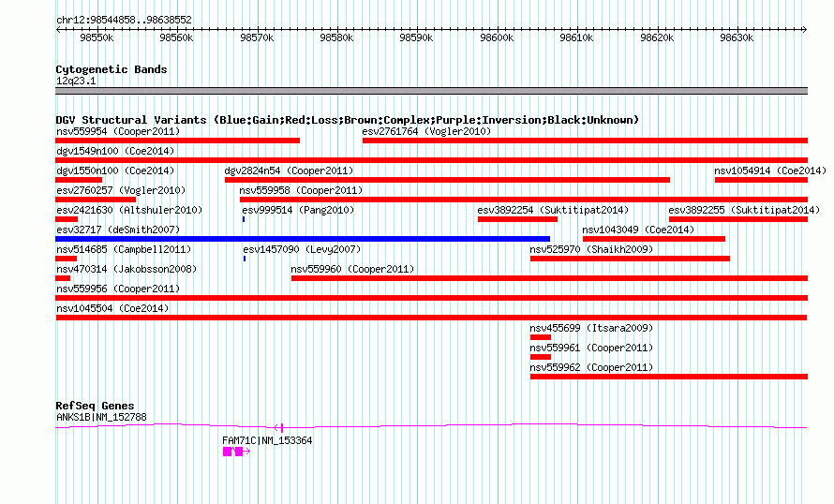This screenshot has width=834, height=504.
Task: Click the dgv2824n54 (Cooper2011) red bar
Action: coord(447,180)
